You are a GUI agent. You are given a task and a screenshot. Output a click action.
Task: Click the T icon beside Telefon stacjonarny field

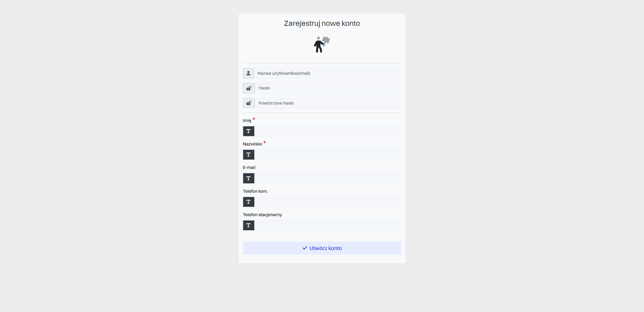249,225
